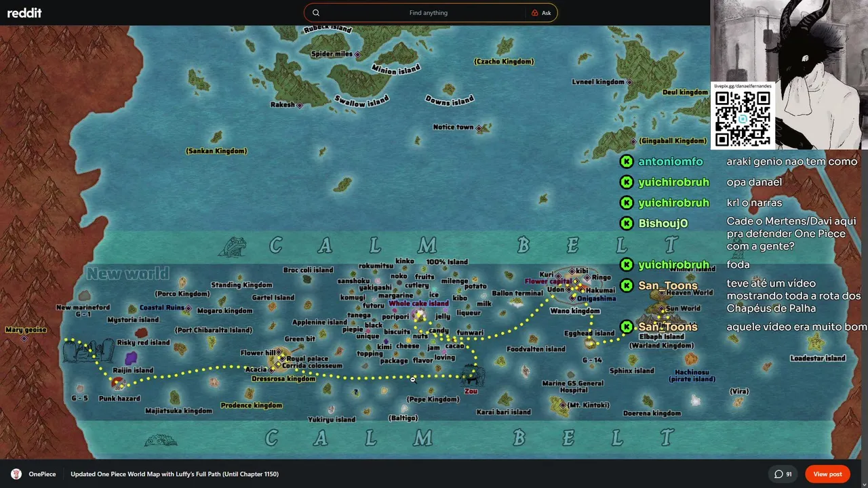
Task: Click the Marine GS General Hospital label
Action: [573, 387]
